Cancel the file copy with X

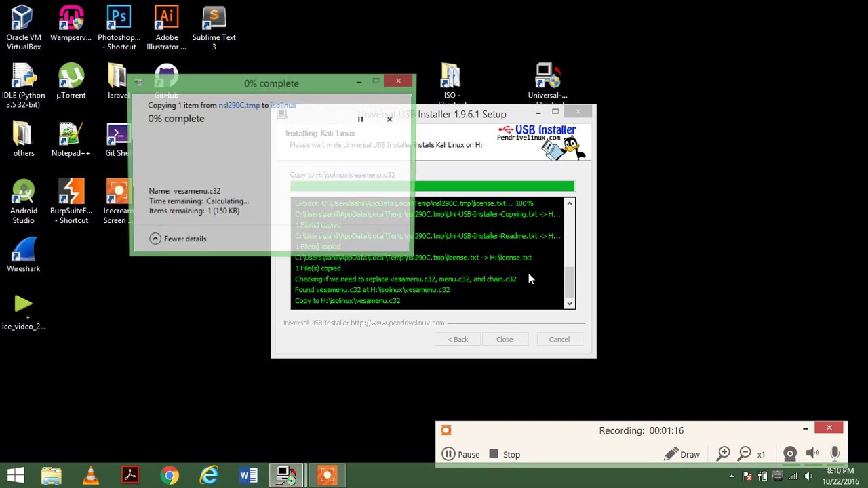point(389,119)
